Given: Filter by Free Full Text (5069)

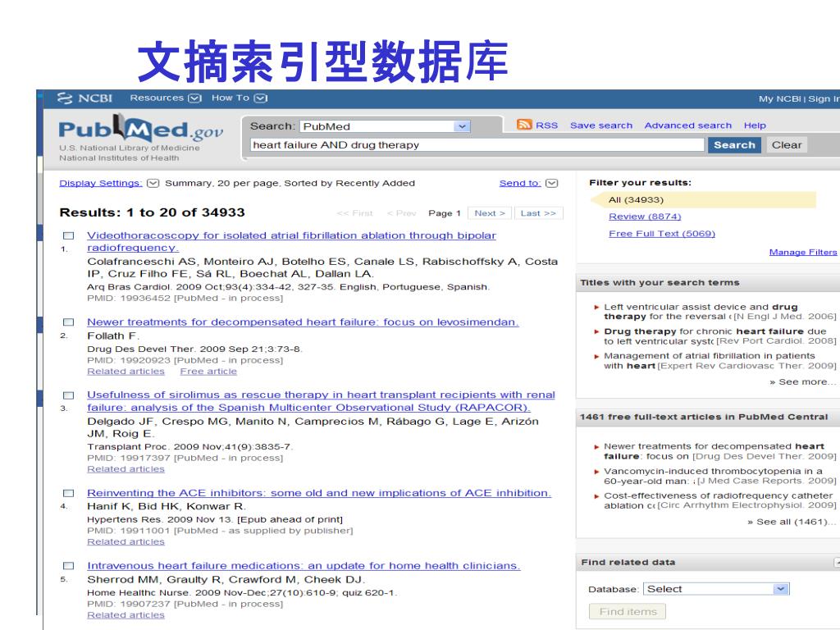Looking at the screenshot, I should [x=662, y=234].
